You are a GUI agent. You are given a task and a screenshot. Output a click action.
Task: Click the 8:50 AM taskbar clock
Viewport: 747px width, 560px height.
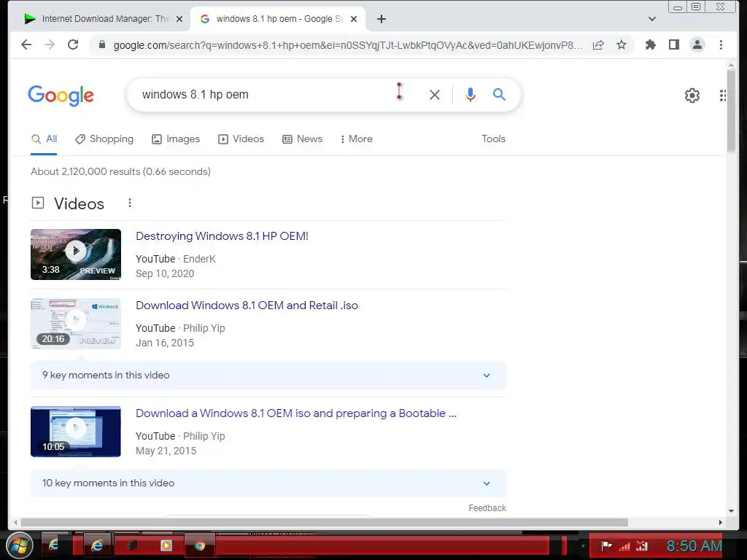(694, 545)
